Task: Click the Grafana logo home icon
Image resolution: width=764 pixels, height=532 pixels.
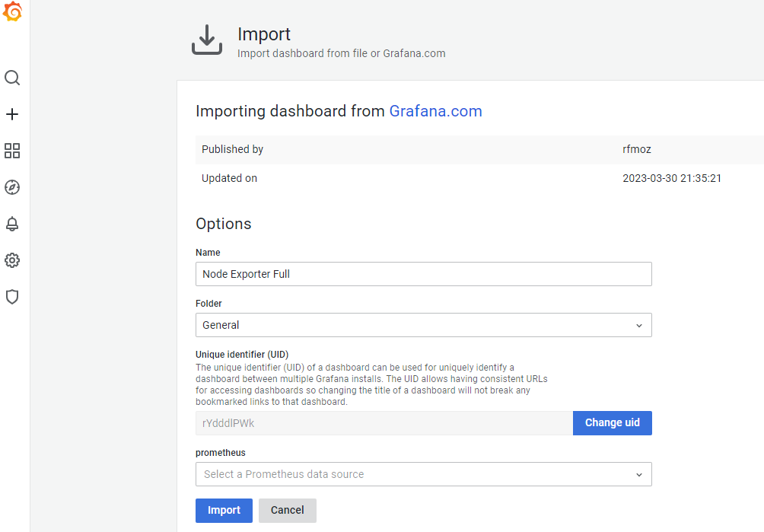Action: point(12,12)
